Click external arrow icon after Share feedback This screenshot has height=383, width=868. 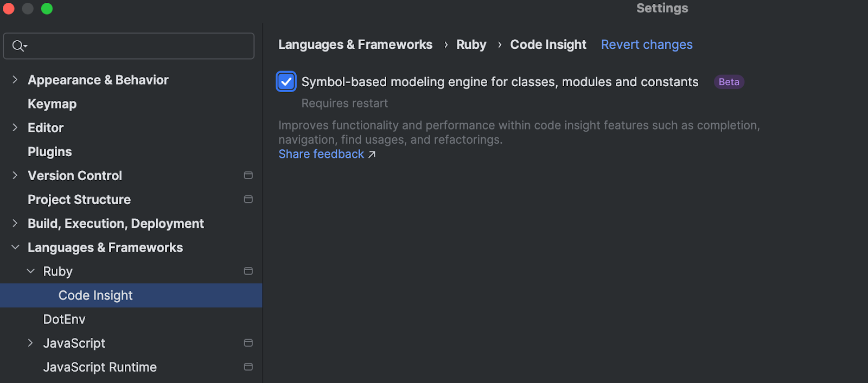coord(372,155)
